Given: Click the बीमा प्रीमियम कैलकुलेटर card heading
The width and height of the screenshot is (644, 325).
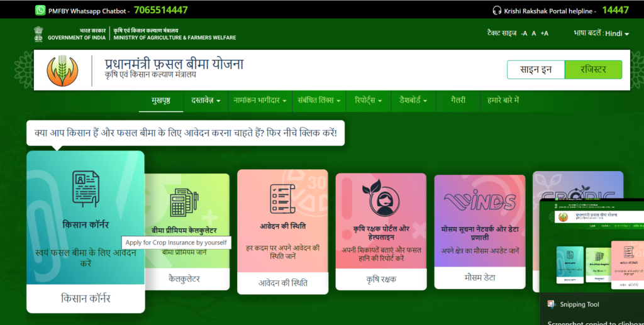Looking at the screenshot, I should click(184, 231).
